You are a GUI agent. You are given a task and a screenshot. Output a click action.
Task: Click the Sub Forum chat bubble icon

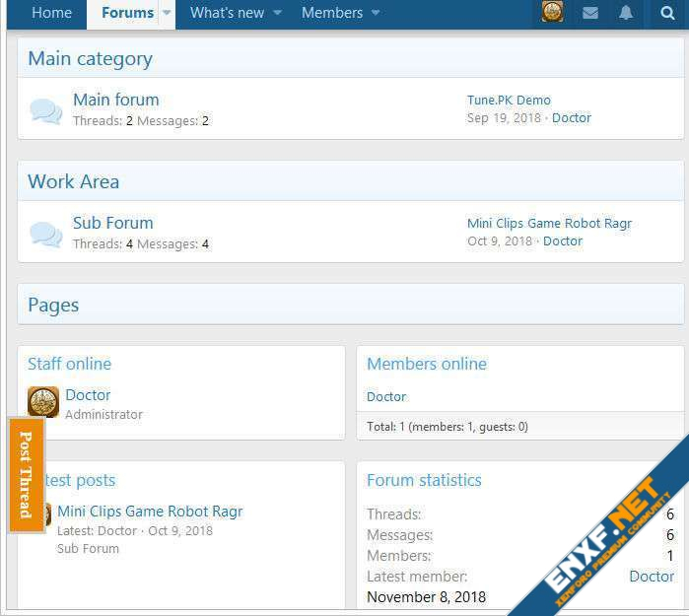(x=45, y=234)
